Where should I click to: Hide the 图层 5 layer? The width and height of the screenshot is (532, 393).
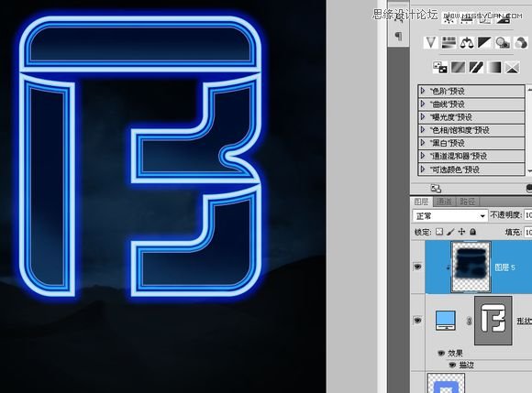point(417,267)
